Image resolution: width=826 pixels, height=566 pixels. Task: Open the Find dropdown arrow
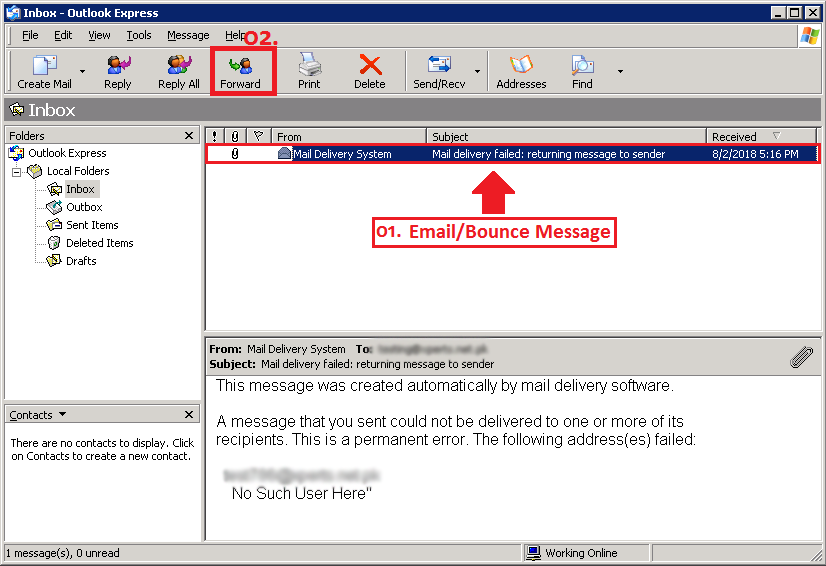[x=620, y=71]
